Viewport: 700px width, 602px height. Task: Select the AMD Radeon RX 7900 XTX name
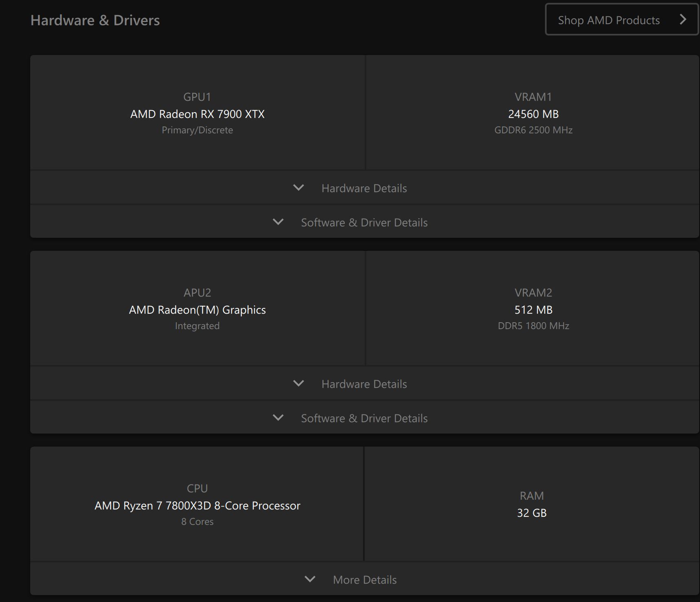tap(197, 114)
